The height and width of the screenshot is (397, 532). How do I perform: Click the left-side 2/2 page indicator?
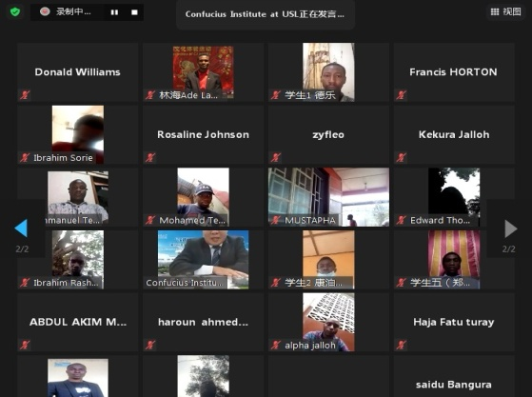pyautogui.click(x=22, y=249)
